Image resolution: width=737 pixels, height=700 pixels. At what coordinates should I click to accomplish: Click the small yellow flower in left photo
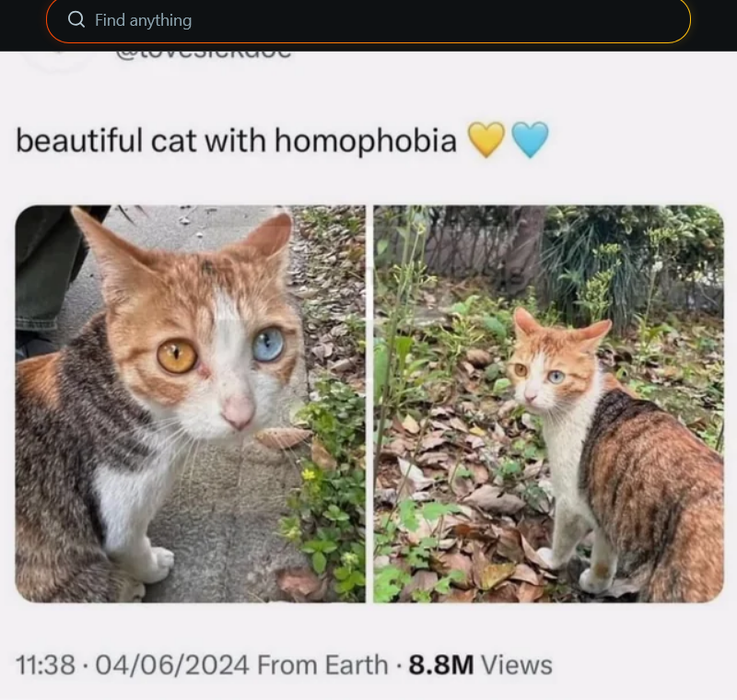[309, 474]
